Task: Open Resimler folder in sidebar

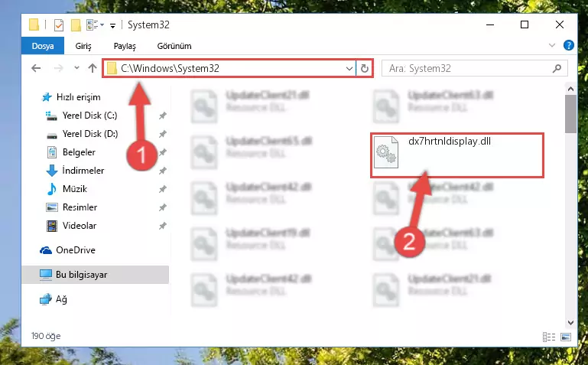Action: [x=71, y=207]
